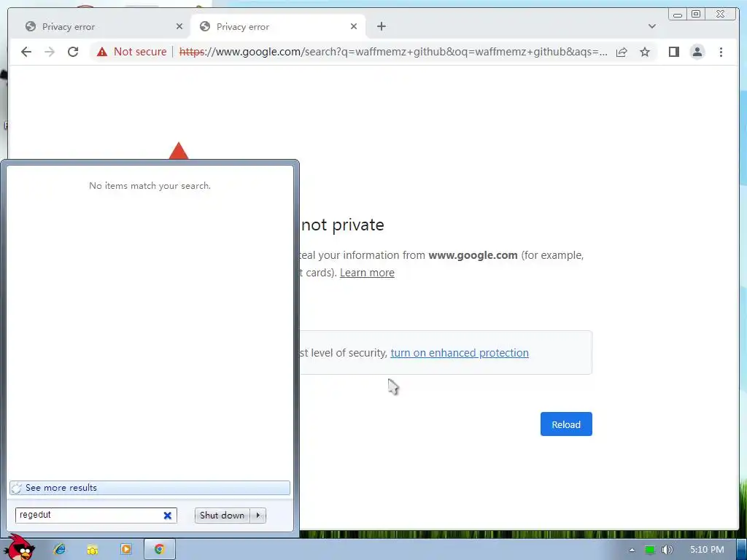747x560 pixels.
Task: Select the second Privacy error tab
Action: point(279,27)
